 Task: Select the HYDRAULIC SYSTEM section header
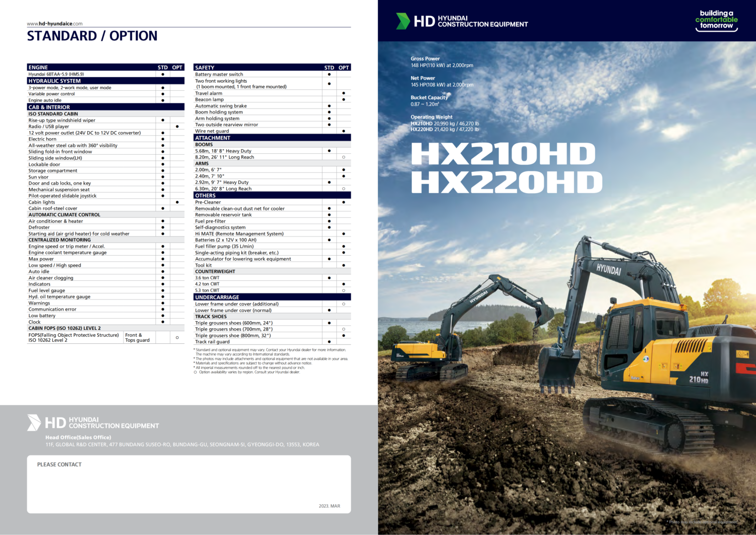(106, 81)
